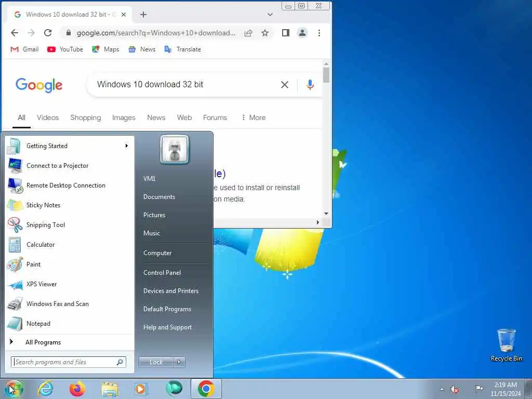Switch to Shopping search tab
The width and height of the screenshot is (532, 399).
click(x=86, y=117)
